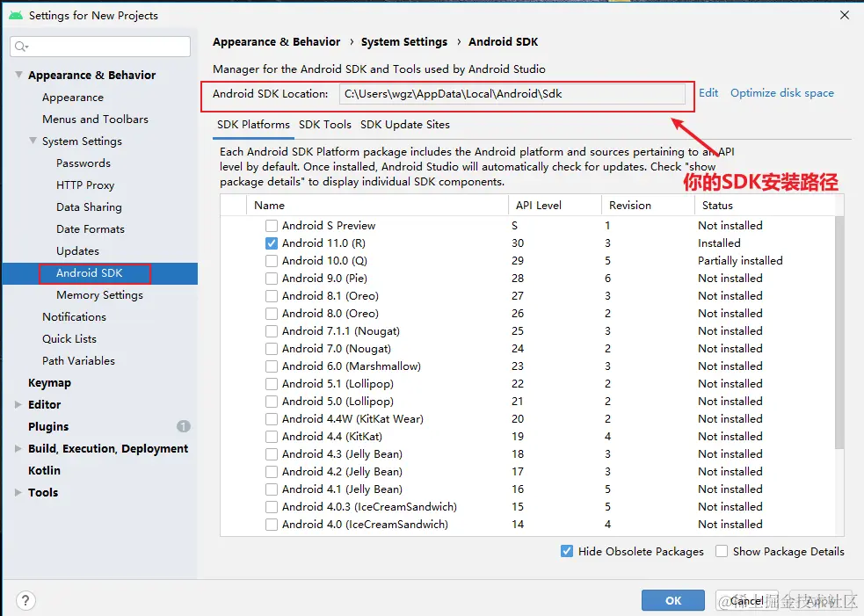
Task: Click Appearance & Behavior in the breadcrumb
Action: click(x=277, y=42)
